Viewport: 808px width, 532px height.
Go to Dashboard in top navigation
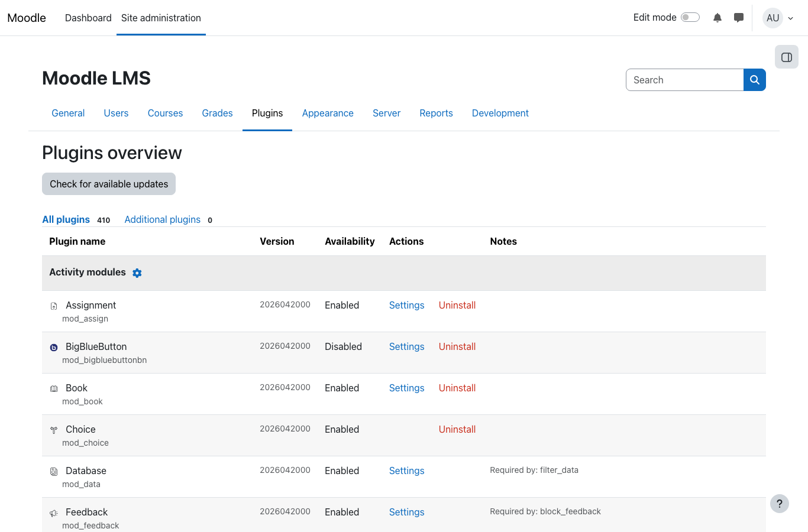pos(88,18)
